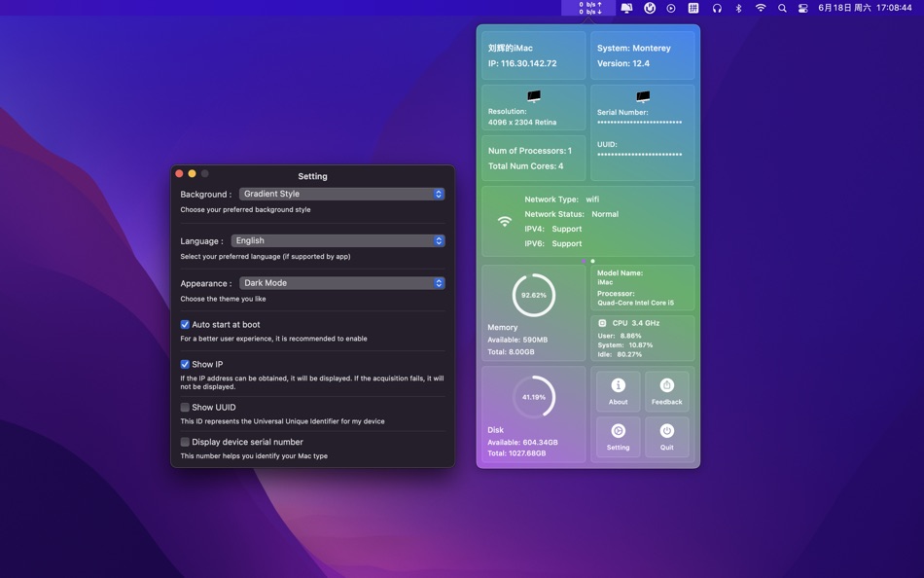Open the Setting gear button in panel

click(x=619, y=437)
